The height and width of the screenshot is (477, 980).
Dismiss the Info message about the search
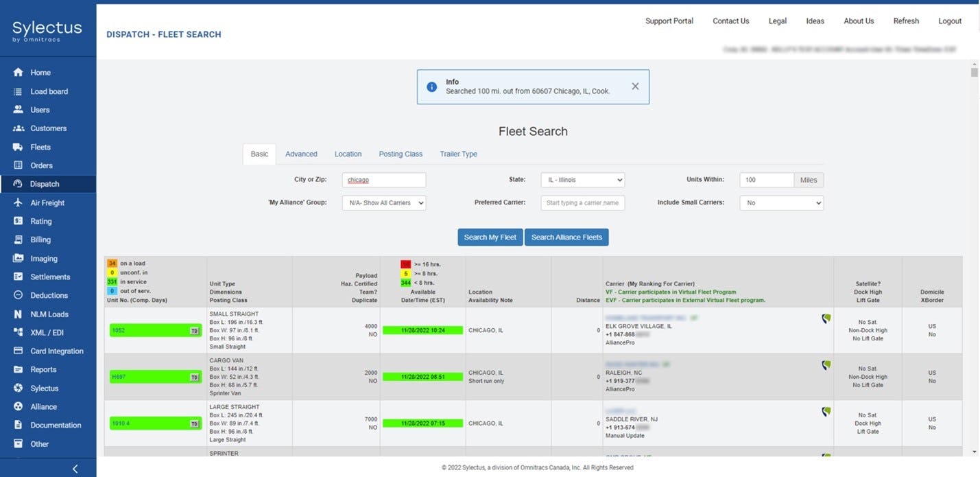pos(634,86)
